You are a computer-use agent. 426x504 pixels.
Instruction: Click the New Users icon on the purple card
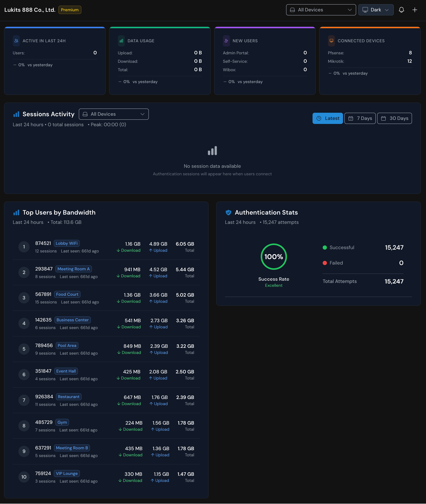point(226,41)
